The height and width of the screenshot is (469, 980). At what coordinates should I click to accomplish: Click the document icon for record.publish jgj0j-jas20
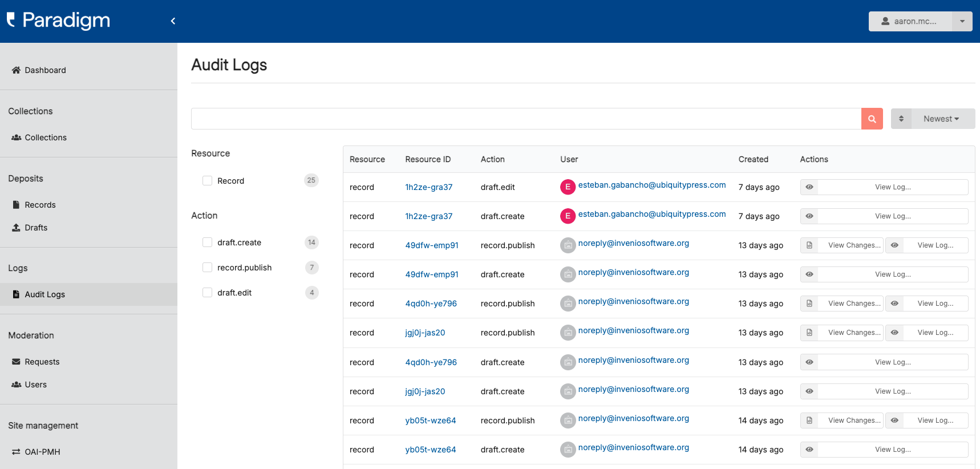click(809, 333)
